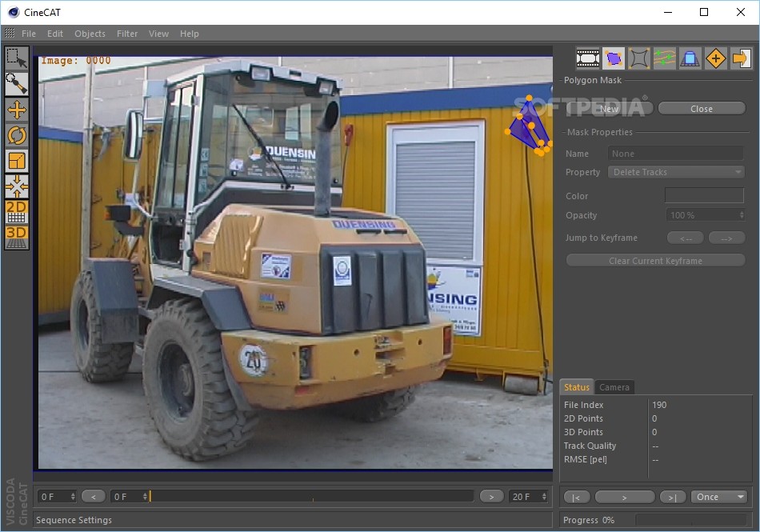Open the Edit menu
Viewport: 760px width, 532px height.
(54, 34)
